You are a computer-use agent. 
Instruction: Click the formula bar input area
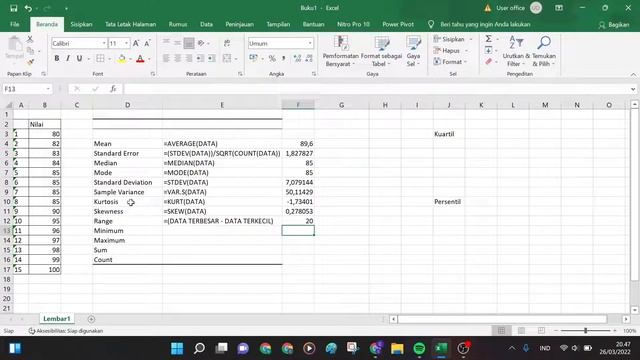tap(376, 89)
